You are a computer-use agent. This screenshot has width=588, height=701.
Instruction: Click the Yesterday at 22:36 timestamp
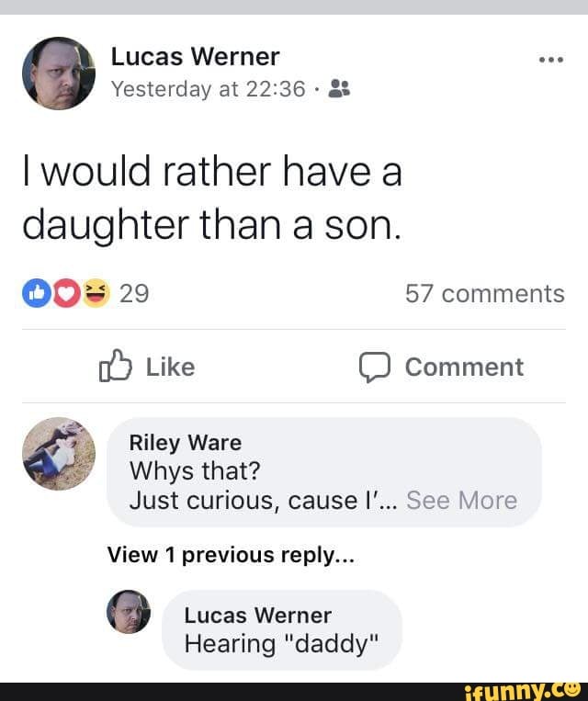click(x=209, y=89)
